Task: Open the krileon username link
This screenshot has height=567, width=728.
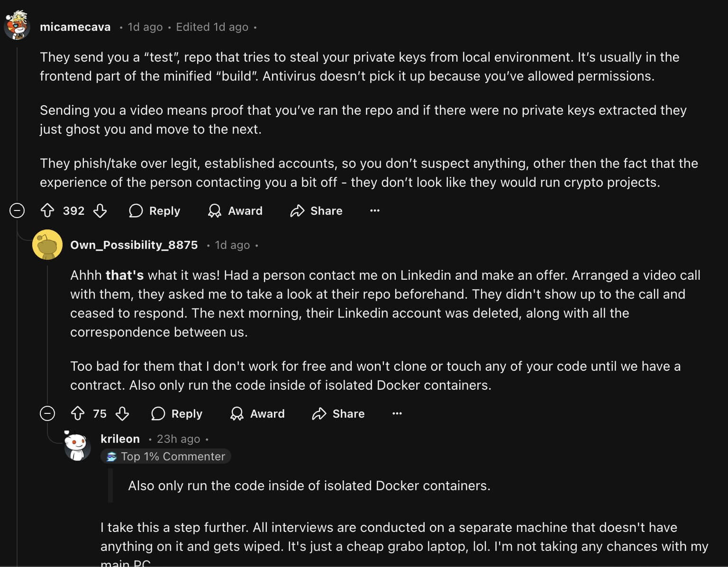Action: 120,439
